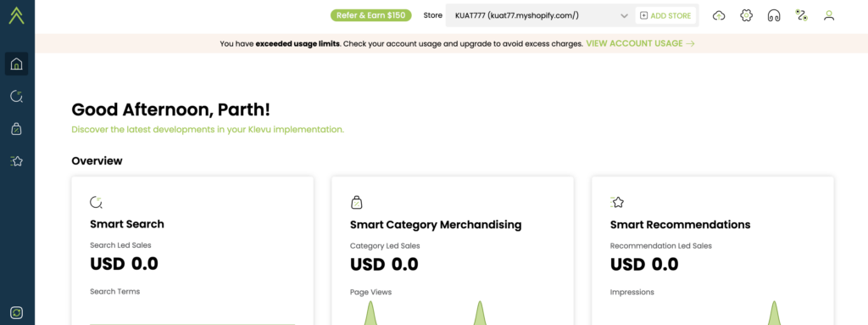Click the sync icon at sidebar bottom
Viewport: 868px width, 325px height.
click(17, 313)
